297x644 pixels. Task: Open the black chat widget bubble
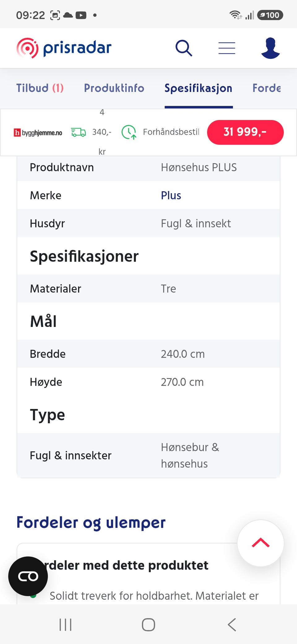(28, 576)
